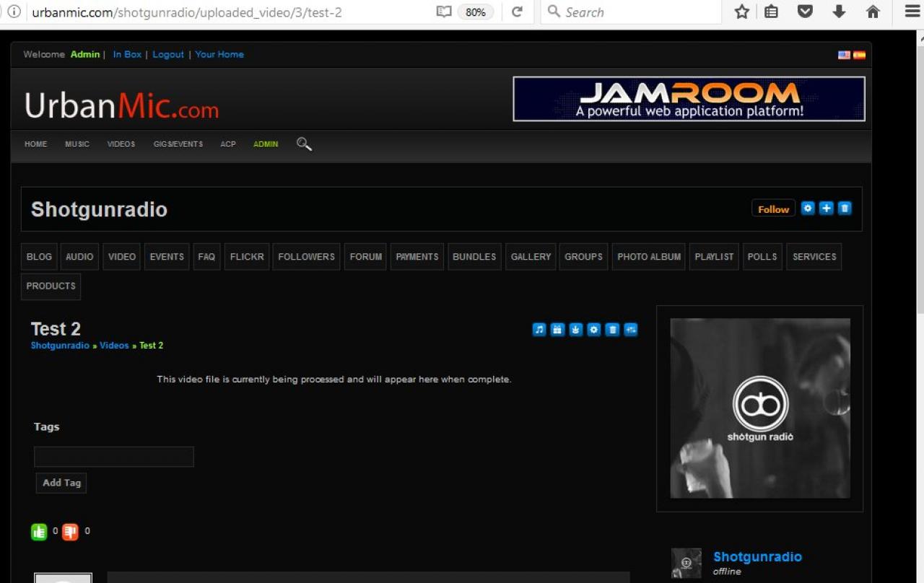Open the BUNDLES profile tab
Image resolution: width=924 pixels, height=583 pixels.
474,257
